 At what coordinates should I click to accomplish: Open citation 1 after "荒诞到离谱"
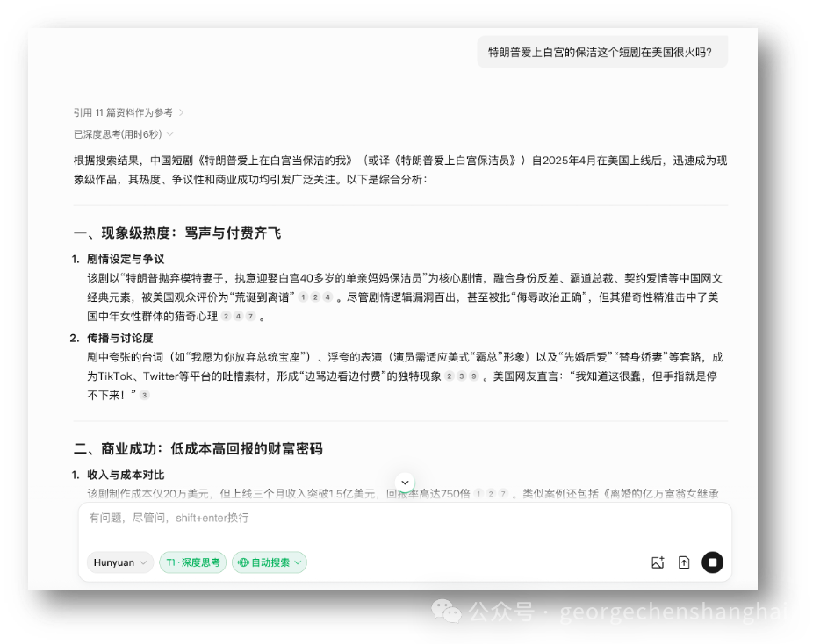tap(303, 297)
